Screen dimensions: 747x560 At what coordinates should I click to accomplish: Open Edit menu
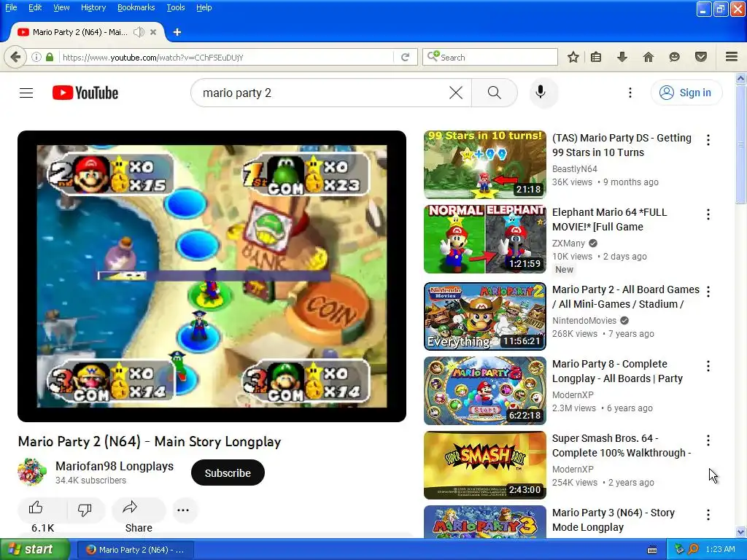(35, 7)
